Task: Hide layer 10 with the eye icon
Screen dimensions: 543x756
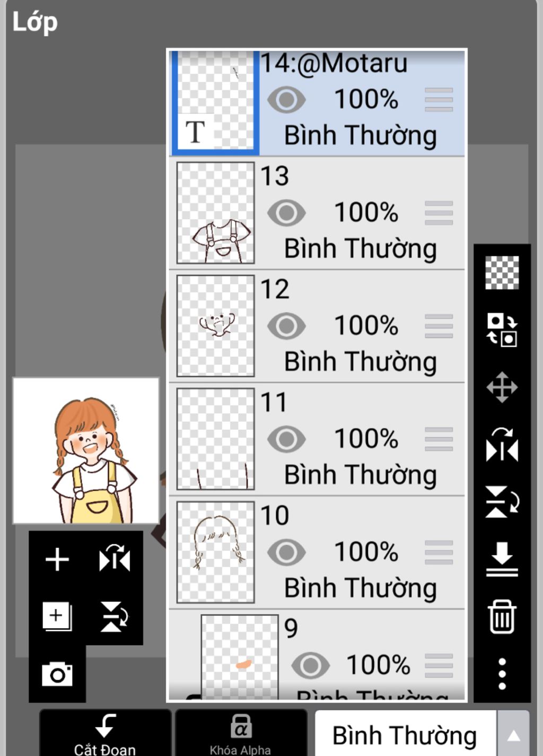Action: tap(286, 552)
